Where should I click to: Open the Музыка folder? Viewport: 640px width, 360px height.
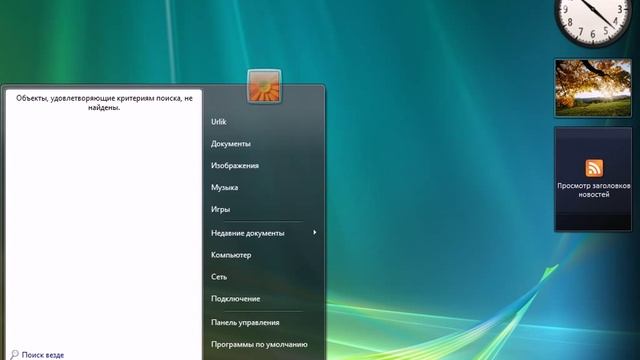tap(224, 188)
